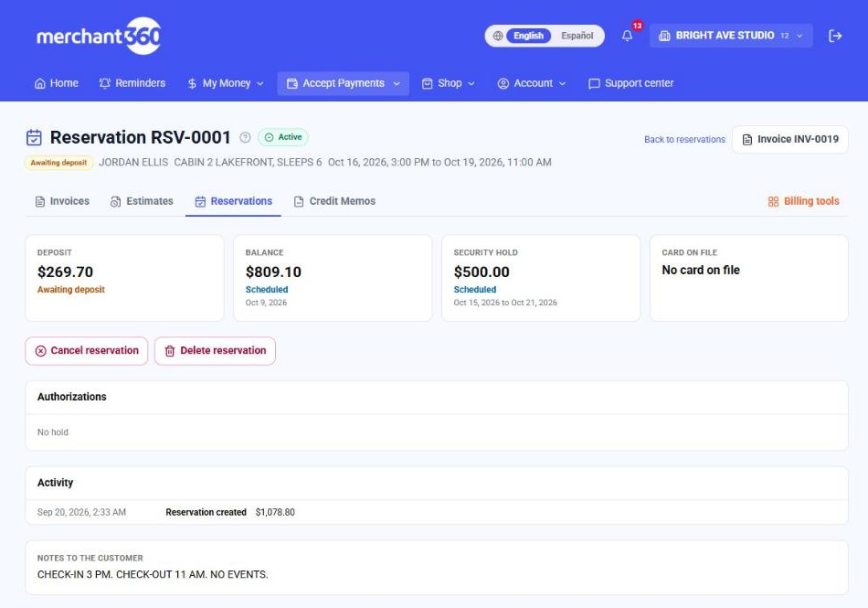
Task: Click the logout arrow icon
Action: tap(835, 36)
